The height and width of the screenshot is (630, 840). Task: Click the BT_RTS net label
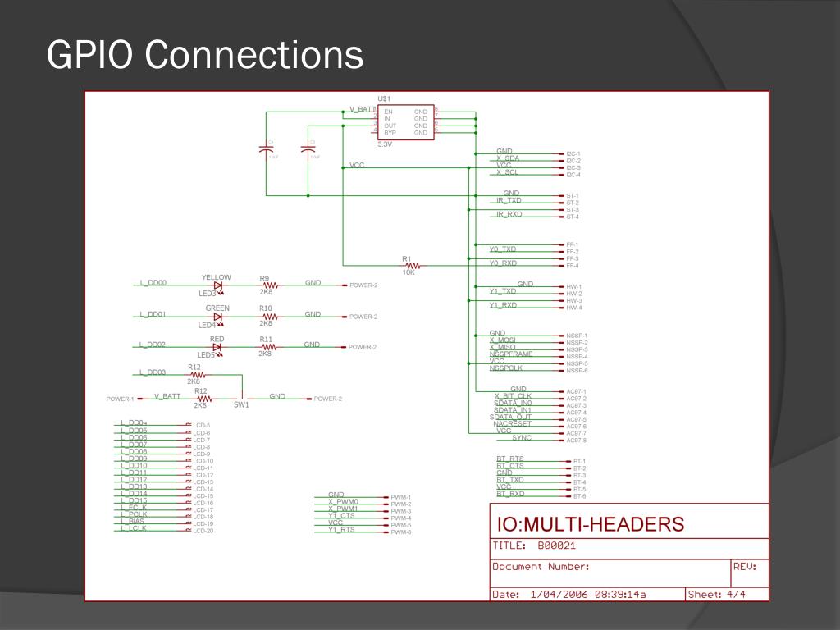coord(510,459)
